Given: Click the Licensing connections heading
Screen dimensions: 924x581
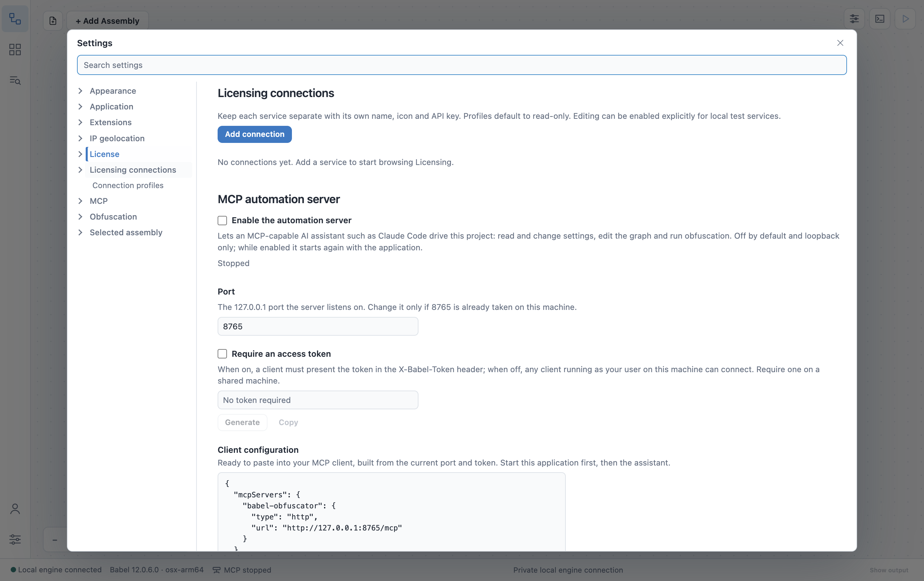Looking at the screenshot, I should click(276, 93).
